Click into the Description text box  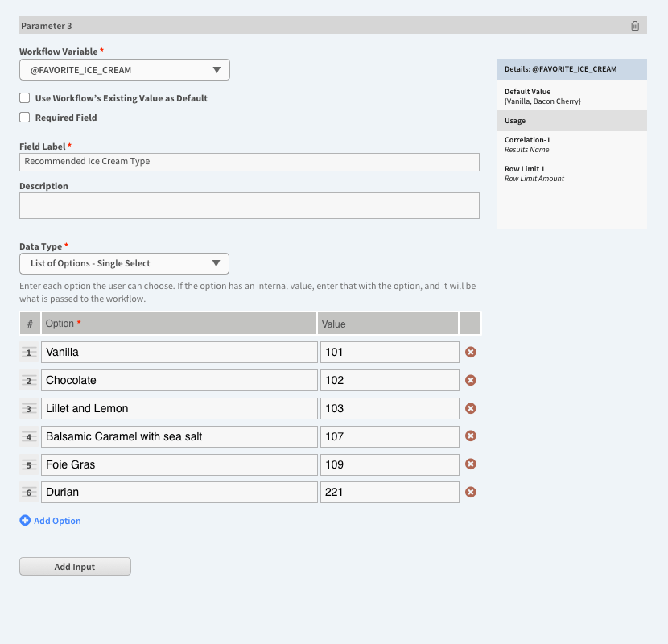[249, 205]
